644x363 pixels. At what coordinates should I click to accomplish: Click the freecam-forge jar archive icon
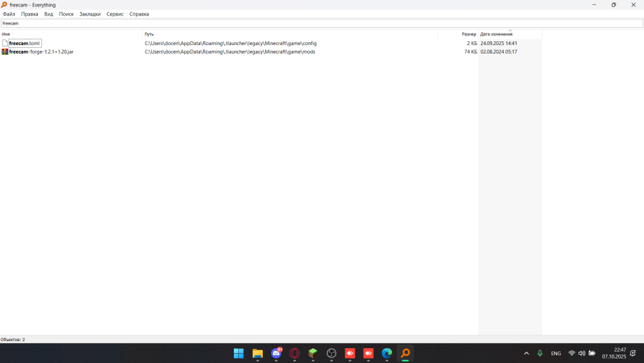tap(5, 52)
